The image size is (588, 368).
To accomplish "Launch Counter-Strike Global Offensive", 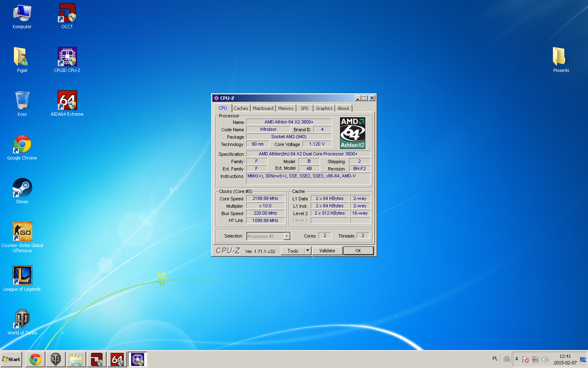I will (x=22, y=231).
